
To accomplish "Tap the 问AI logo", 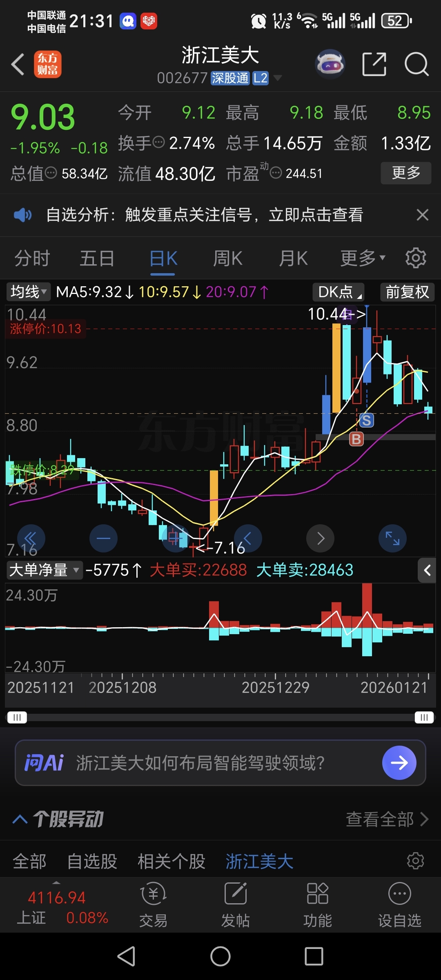I will (44, 762).
